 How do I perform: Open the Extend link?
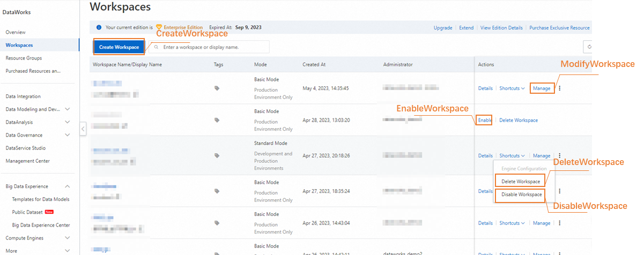(466, 27)
